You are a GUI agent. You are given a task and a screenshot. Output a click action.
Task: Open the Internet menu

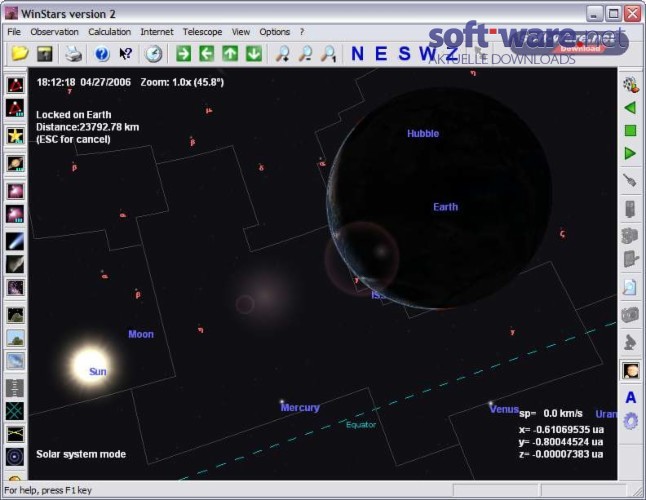pos(157,32)
